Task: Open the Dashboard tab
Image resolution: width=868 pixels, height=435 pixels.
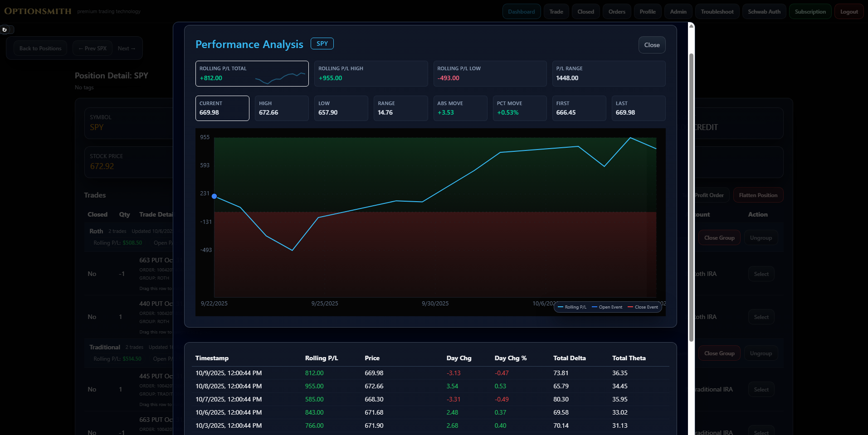Action: (521, 12)
